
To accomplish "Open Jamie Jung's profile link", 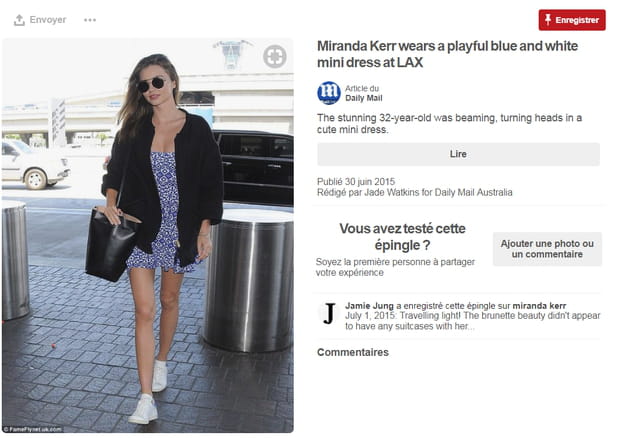I will tap(369, 306).
